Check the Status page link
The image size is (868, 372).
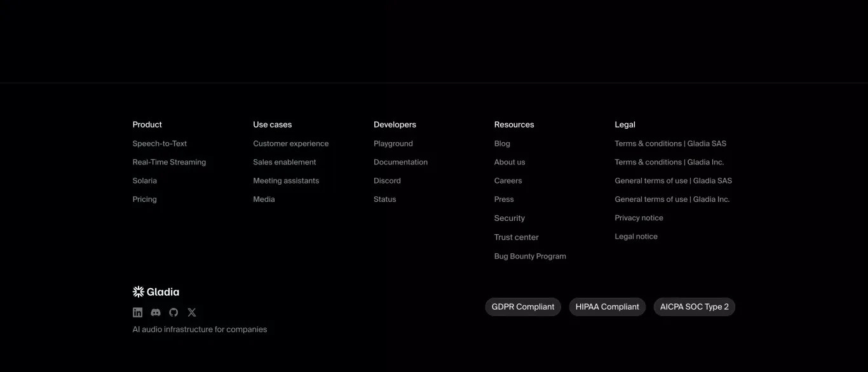click(384, 199)
